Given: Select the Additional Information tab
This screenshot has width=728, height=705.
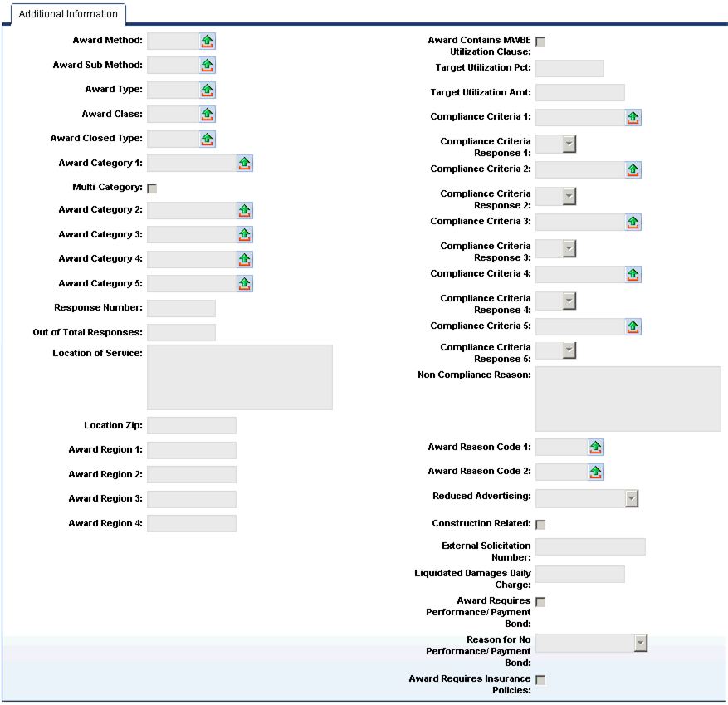Looking at the screenshot, I should 68,14.
